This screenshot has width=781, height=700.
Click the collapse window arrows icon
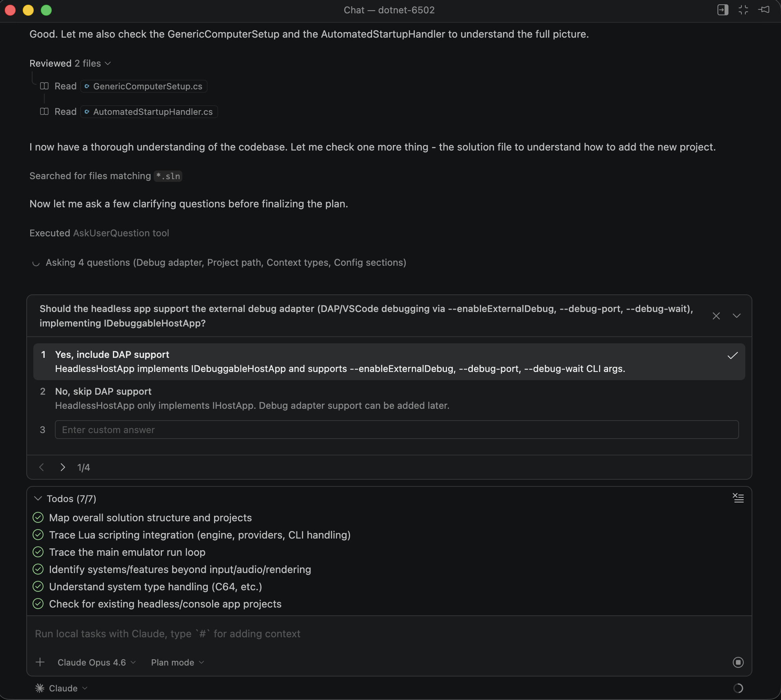tap(743, 10)
